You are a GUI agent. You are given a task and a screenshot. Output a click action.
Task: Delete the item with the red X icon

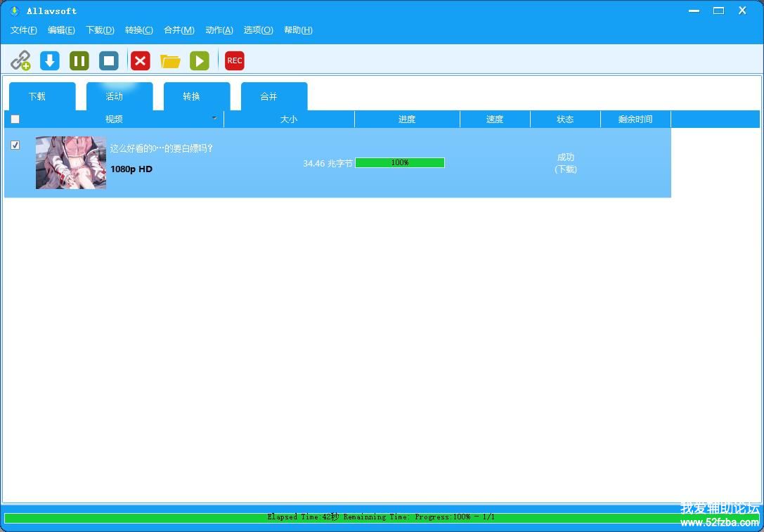(x=141, y=61)
